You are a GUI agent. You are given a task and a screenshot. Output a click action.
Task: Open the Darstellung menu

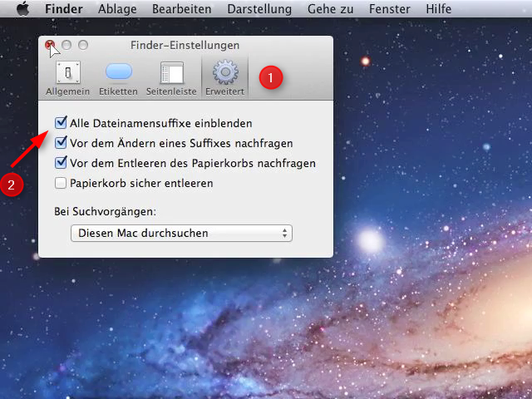point(259,9)
